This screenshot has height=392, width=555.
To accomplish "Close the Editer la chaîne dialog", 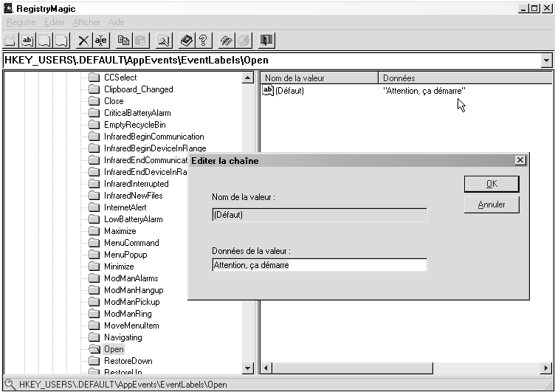I will point(520,160).
